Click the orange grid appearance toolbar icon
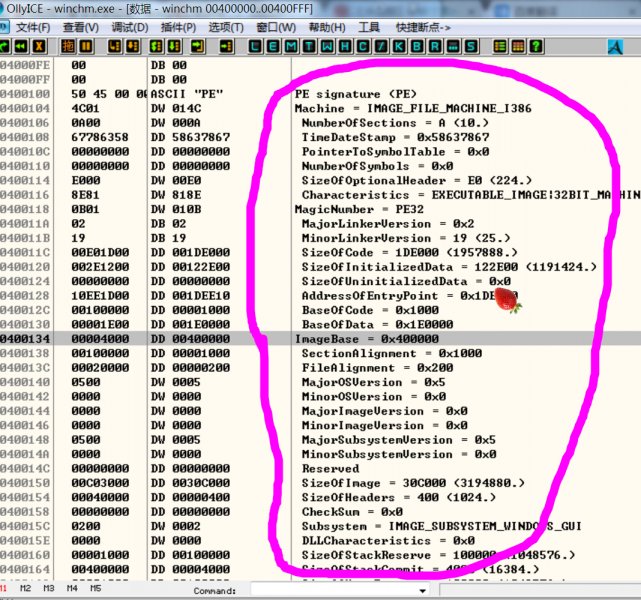Viewport: 641px width, 600px height. coord(518,46)
